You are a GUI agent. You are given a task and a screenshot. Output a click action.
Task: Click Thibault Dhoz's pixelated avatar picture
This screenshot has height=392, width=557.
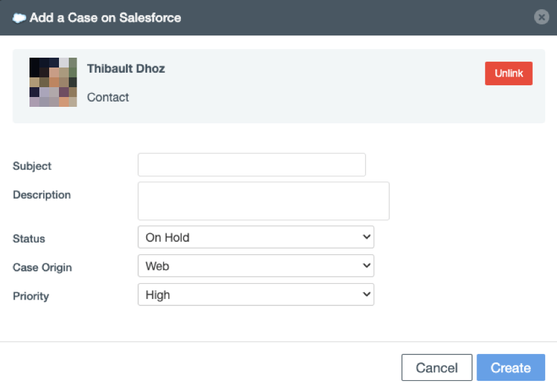tap(53, 82)
